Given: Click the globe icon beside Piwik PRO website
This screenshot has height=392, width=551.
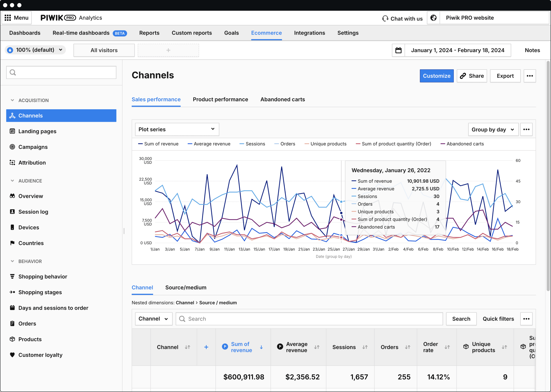Looking at the screenshot, I should pos(434,18).
